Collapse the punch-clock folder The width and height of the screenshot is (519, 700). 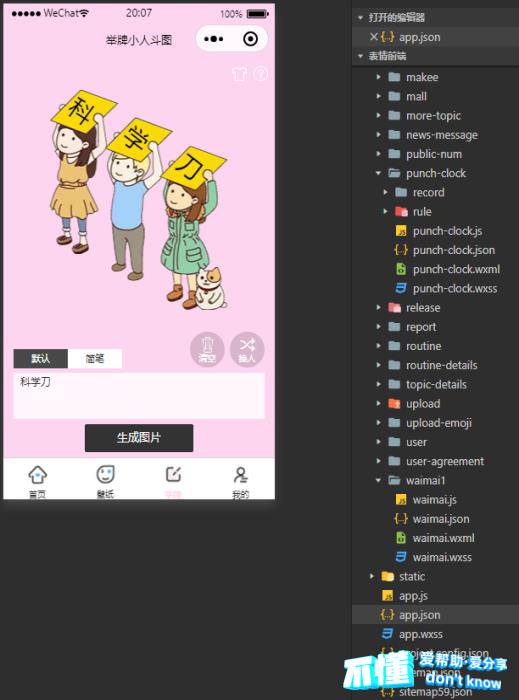pos(378,173)
